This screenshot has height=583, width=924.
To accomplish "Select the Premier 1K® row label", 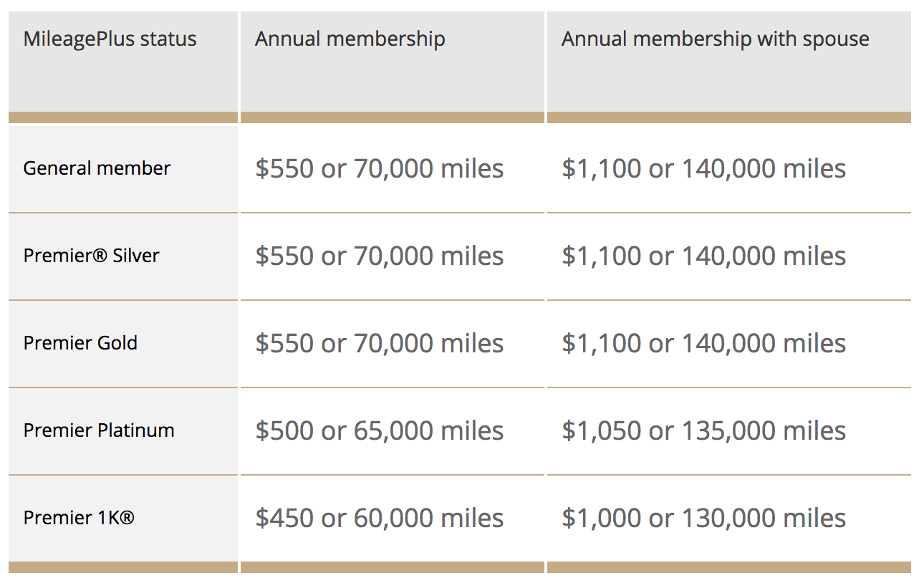I will pos(79,518).
